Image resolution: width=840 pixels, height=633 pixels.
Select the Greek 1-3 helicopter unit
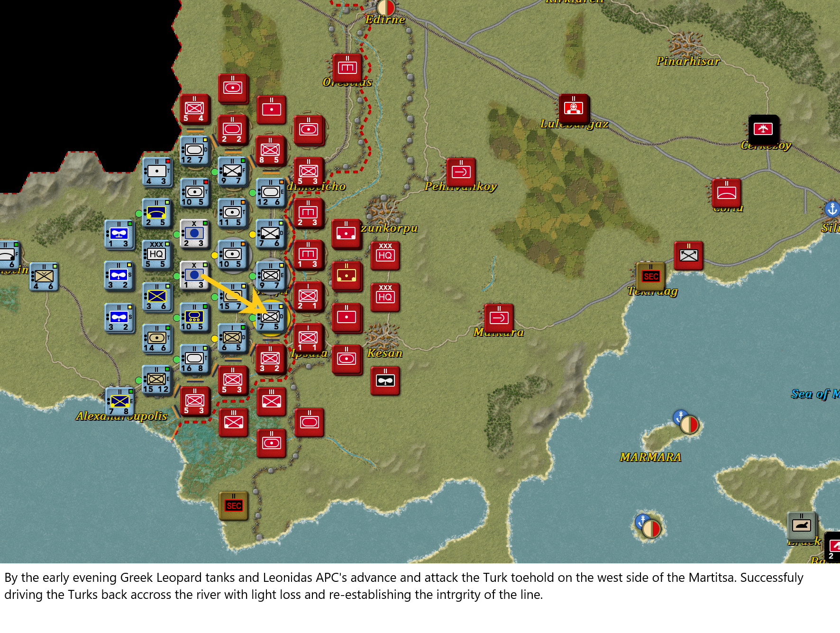pyautogui.click(x=119, y=235)
